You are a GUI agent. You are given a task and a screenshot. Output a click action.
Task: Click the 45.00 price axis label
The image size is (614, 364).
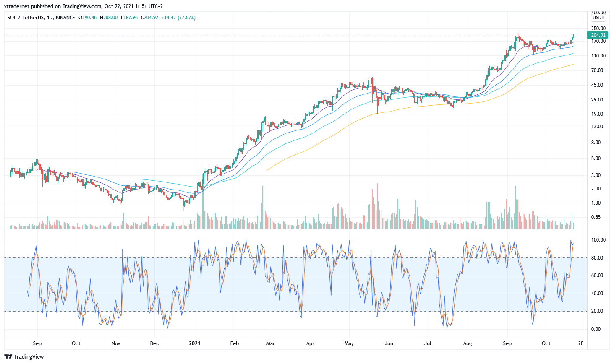[x=597, y=85]
